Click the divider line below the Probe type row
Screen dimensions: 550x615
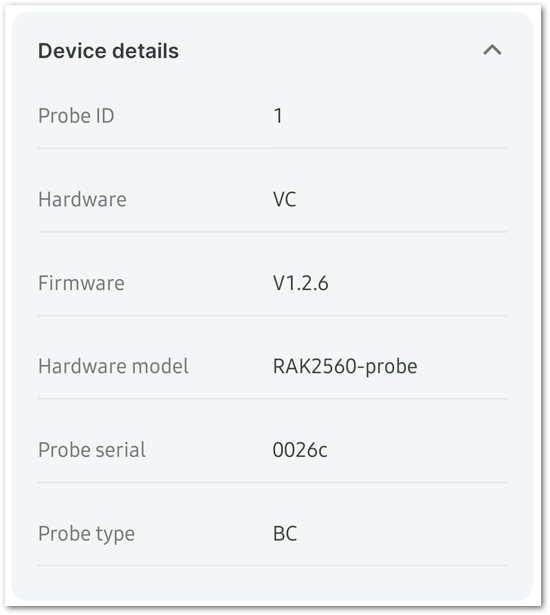pyautogui.click(x=272, y=565)
